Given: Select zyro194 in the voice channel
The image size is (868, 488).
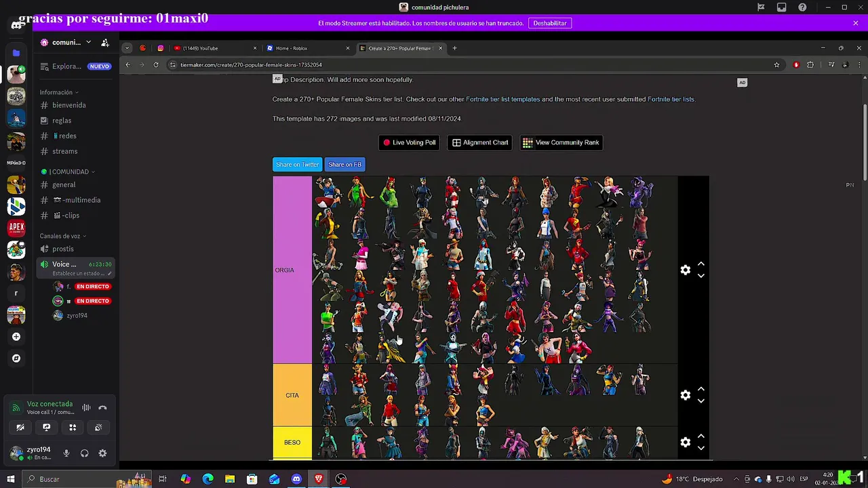Looking at the screenshot, I should coord(75,315).
